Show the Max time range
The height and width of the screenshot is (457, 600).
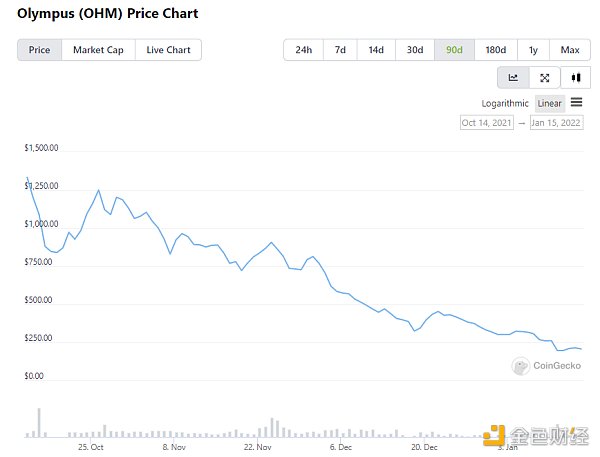click(569, 50)
